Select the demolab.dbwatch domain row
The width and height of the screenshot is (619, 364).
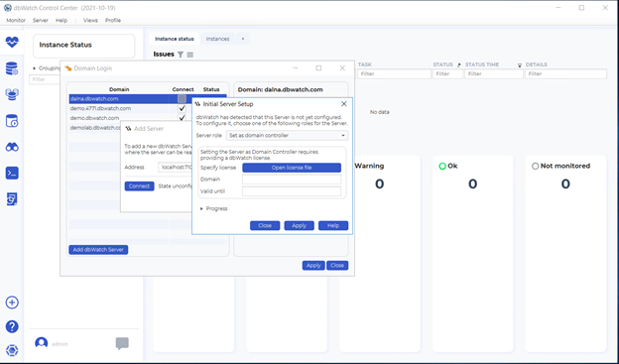coord(95,128)
